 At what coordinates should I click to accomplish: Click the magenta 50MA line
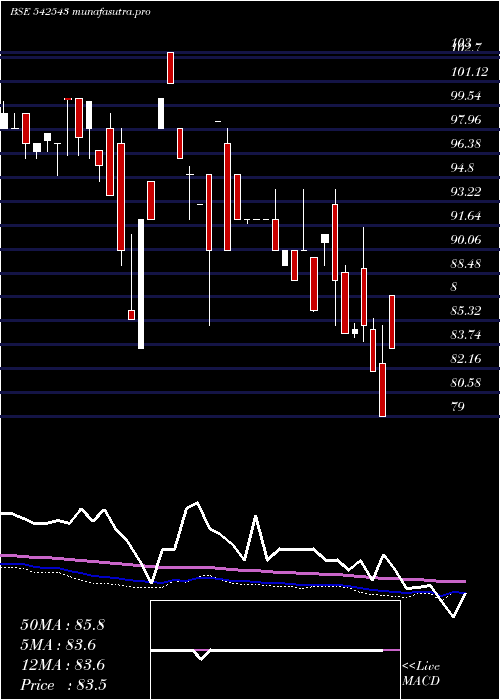(232, 570)
